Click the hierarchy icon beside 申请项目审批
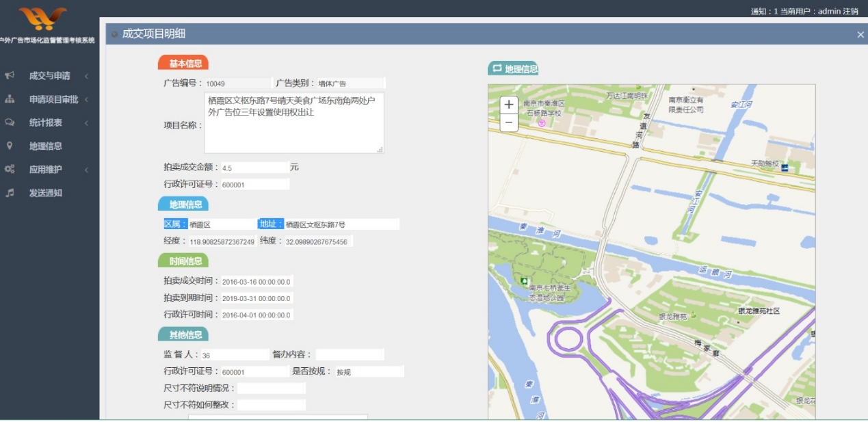The width and height of the screenshot is (868, 422). tap(10, 99)
